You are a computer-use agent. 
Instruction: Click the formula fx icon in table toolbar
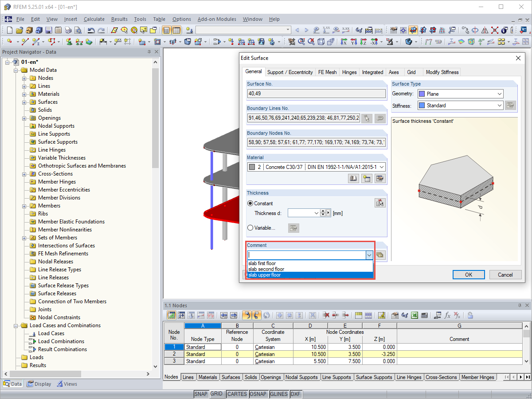pos(448,315)
